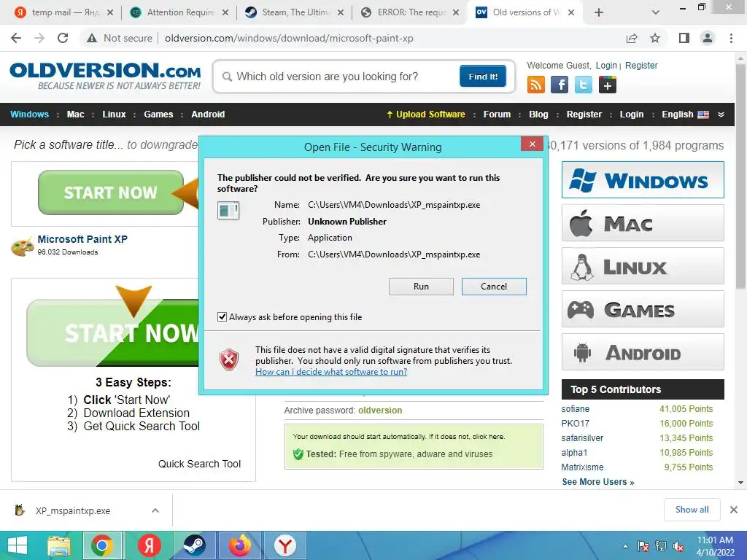Select Mac in site navigation
The image size is (747, 560).
tap(75, 114)
